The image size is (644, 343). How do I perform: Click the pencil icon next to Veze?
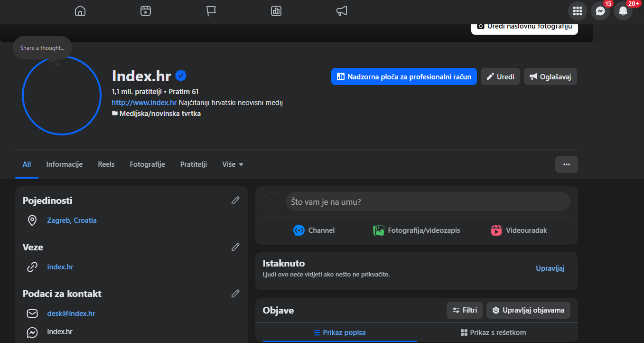235,247
